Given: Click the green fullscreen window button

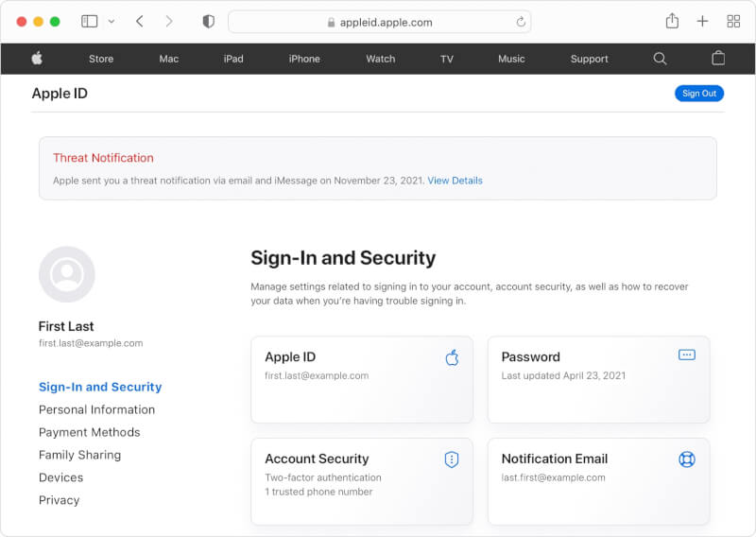Looking at the screenshot, I should [55, 22].
